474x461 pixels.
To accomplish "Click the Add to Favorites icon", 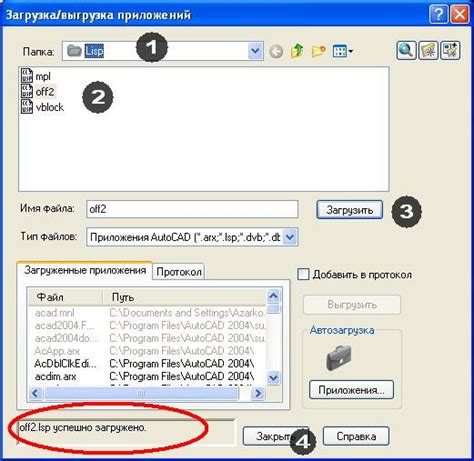I will [450, 51].
